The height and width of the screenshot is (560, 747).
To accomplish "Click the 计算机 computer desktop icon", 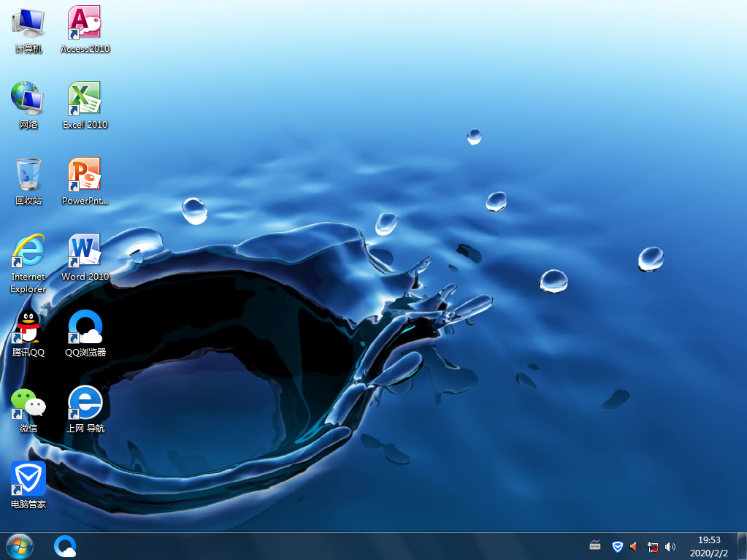I will [x=28, y=23].
